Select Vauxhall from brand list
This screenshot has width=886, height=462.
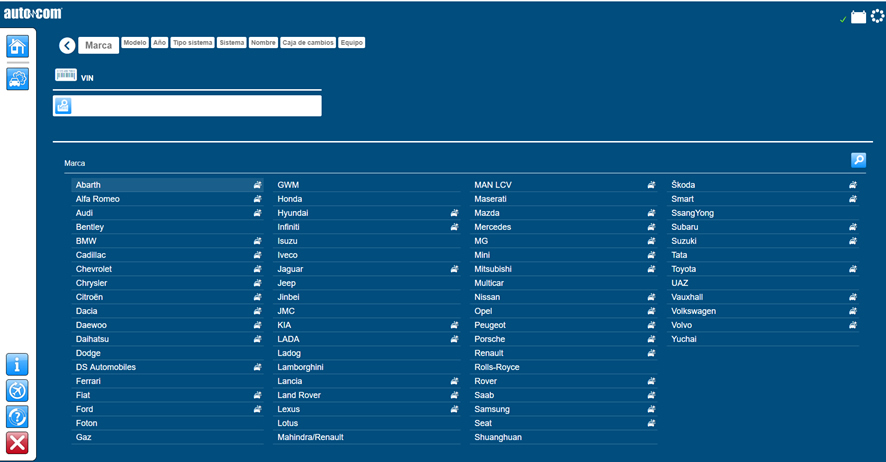coord(763,297)
